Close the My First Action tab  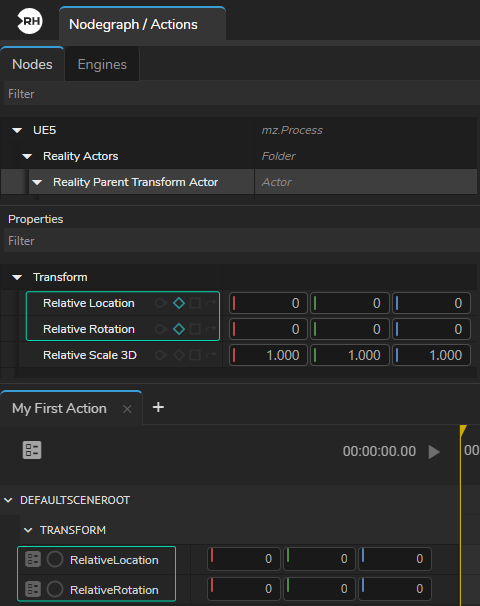[127, 409]
